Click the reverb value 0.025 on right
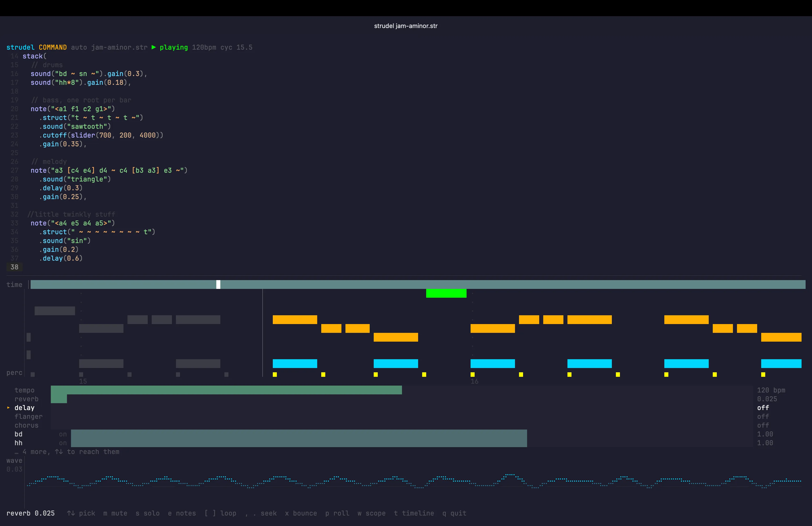Viewport: 812px width, 526px height. tap(767, 399)
